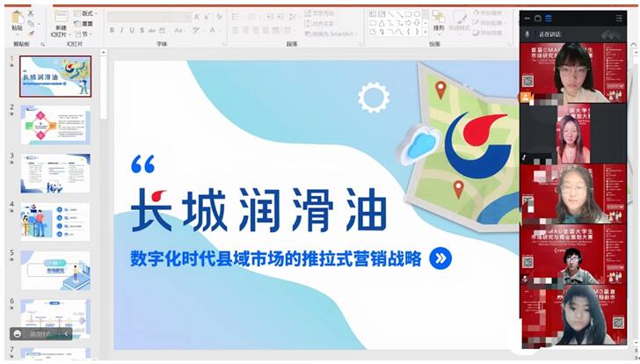Apply Italic formatting with the I icon
The height and width of the screenshot is (364, 640).
click(121, 30)
